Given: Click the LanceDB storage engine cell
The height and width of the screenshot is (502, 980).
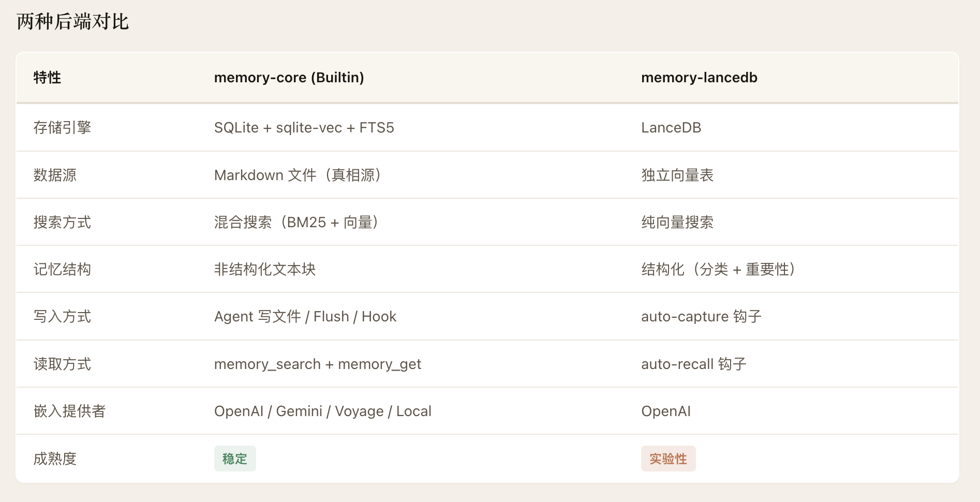Looking at the screenshot, I should click(x=671, y=128).
